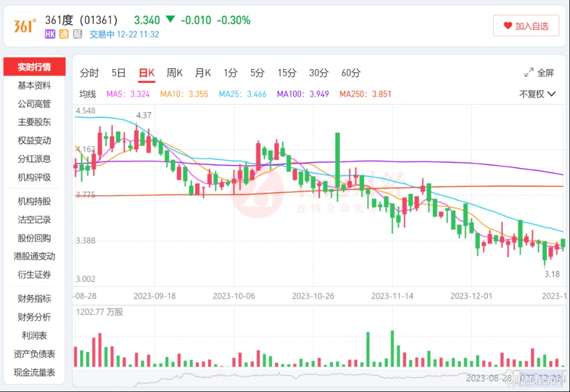The image size is (570, 392).
Task: Open 沽空记录 short selling records
Action: pyautogui.click(x=34, y=220)
